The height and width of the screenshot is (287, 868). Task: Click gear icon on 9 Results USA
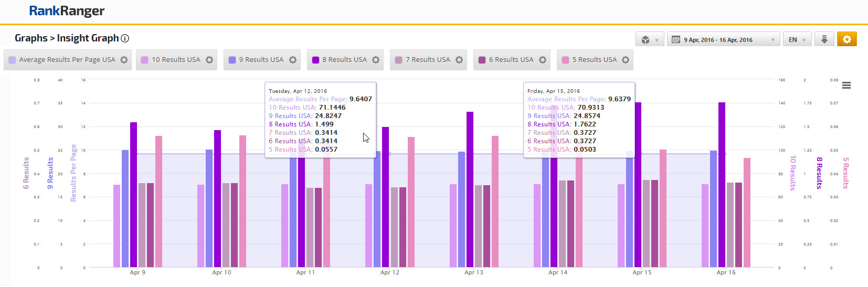pyautogui.click(x=293, y=60)
